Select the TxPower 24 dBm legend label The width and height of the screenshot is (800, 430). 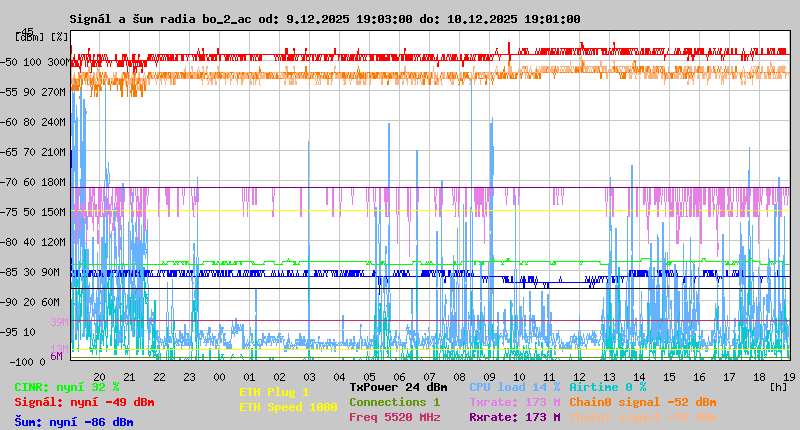pos(398,387)
